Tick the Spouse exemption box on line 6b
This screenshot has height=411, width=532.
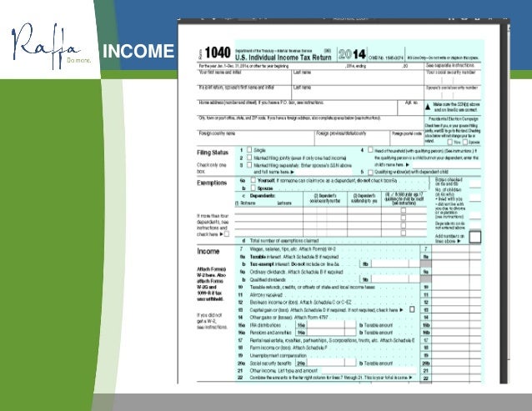pos(253,188)
